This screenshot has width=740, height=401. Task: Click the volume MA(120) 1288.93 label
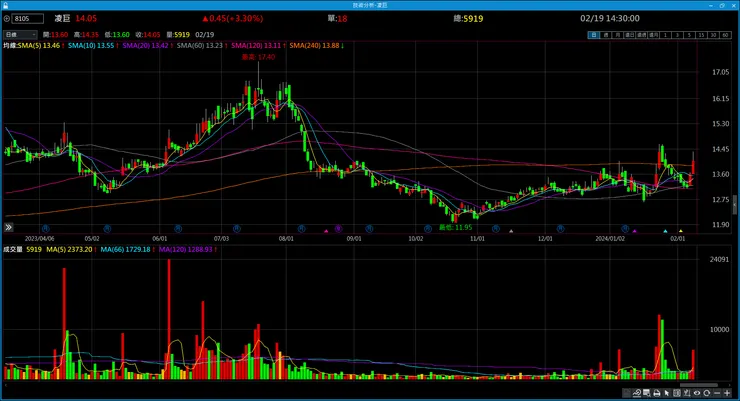[187, 249]
